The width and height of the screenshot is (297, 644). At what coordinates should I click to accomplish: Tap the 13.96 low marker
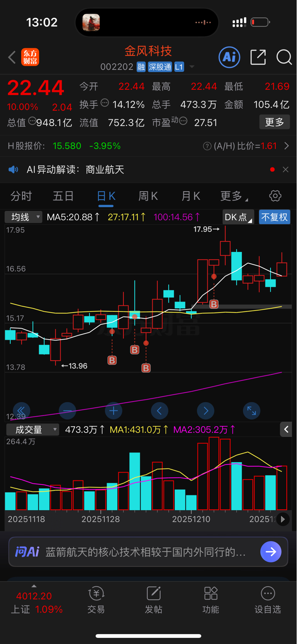coord(75,366)
